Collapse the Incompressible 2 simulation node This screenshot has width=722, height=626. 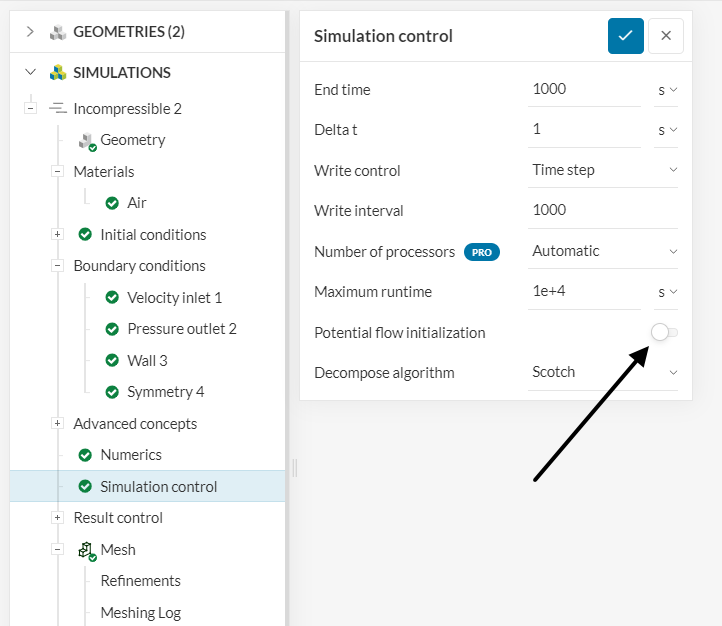30,109
